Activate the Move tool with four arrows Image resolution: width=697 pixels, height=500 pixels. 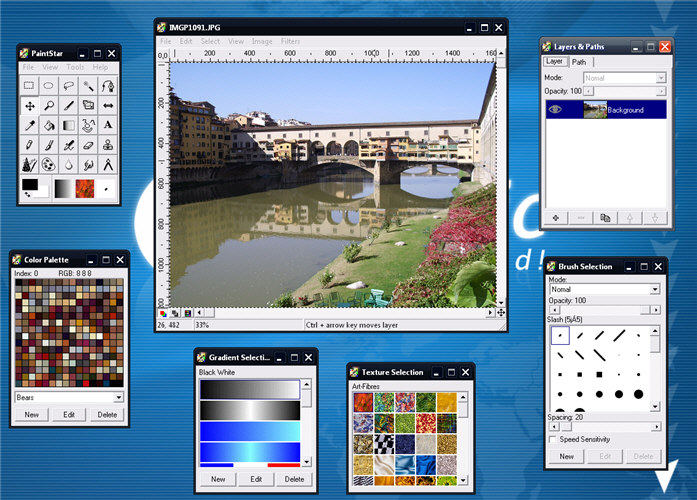coord(29,105)
